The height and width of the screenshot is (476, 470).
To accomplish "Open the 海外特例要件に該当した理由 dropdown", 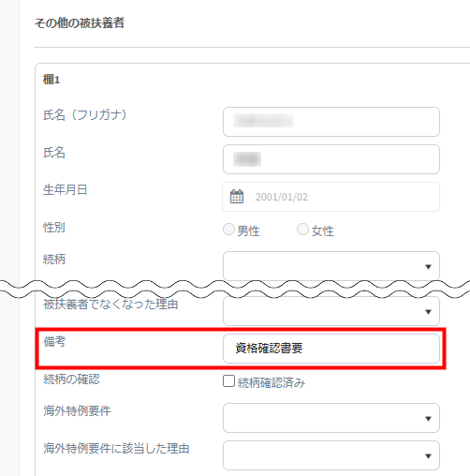I will (331, 455).
